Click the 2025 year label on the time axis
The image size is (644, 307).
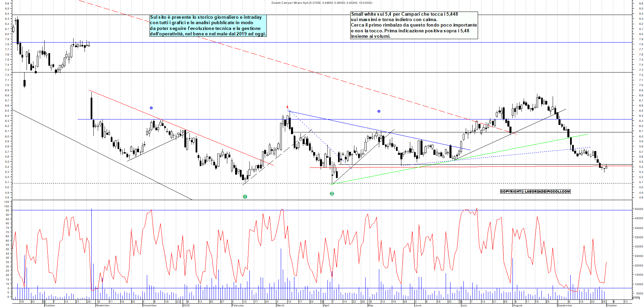(x=186, y=305)
